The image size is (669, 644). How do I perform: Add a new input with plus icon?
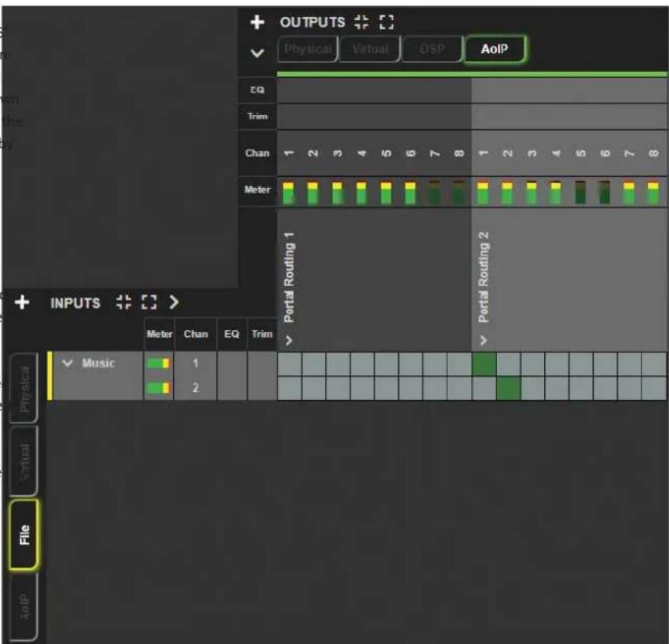click(x=22, y=302)
